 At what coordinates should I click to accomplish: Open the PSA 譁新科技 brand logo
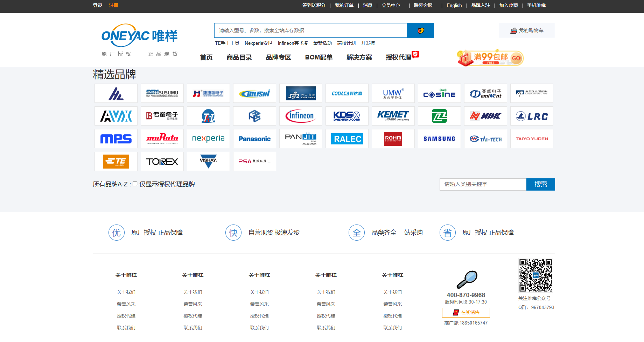click(x=254, y=161)
